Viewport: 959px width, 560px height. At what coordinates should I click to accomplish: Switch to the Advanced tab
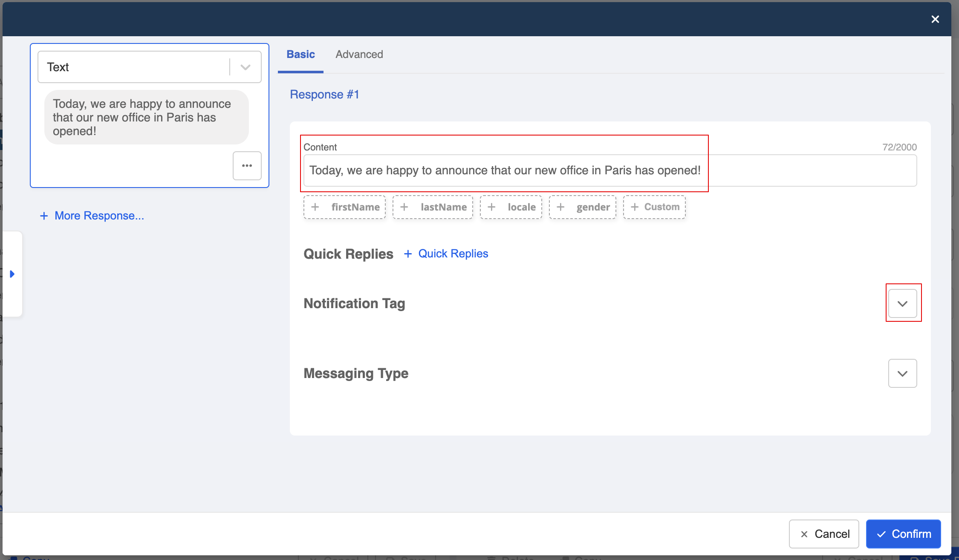[359, 55]
